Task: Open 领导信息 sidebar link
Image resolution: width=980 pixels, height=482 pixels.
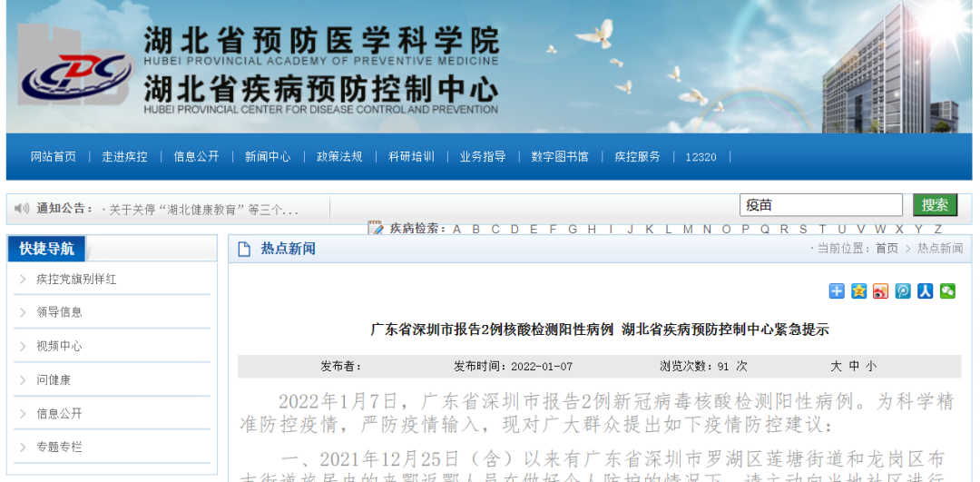Action: click(x=59, y=312)
